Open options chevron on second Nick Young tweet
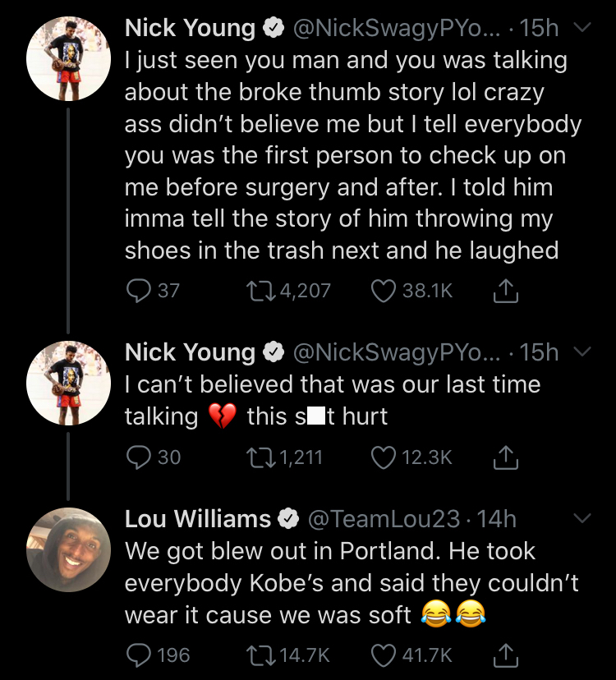 582,351
